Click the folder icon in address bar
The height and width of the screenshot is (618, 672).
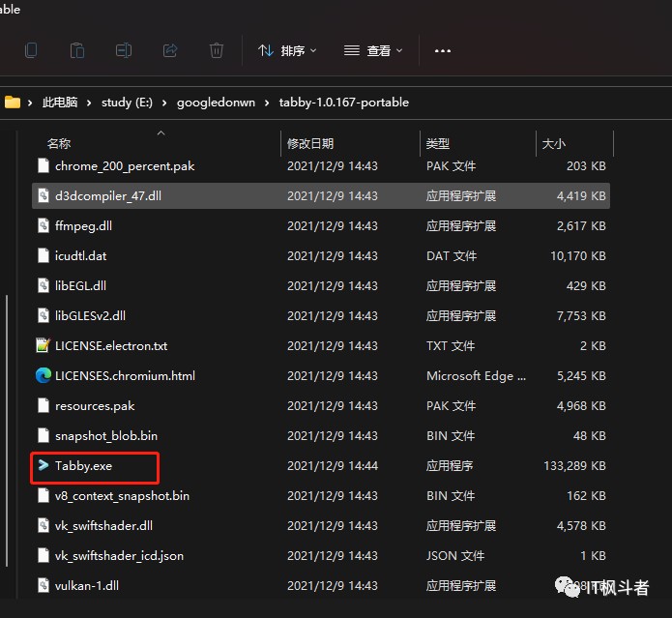(13, 103)
